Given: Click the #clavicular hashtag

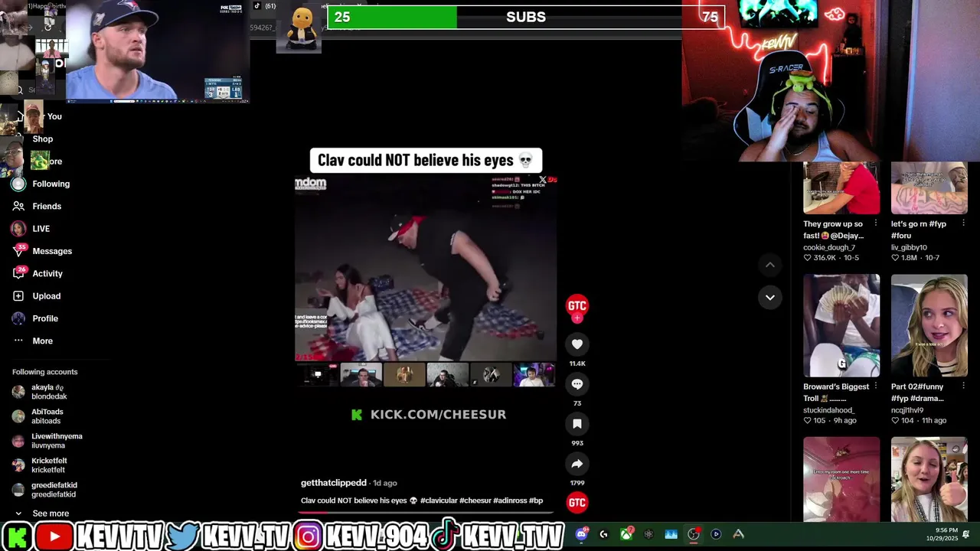Looking at the screenshot, I should [438, 500].
